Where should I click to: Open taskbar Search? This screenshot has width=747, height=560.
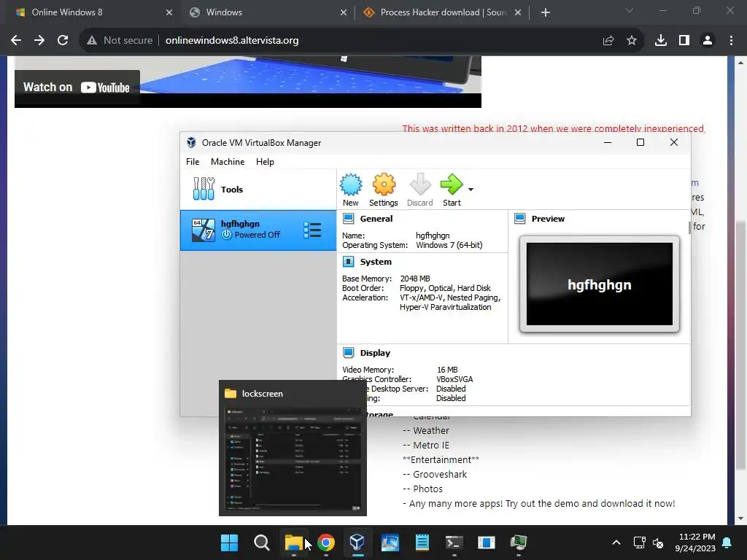pyautogui.click(x=262, y=542)
